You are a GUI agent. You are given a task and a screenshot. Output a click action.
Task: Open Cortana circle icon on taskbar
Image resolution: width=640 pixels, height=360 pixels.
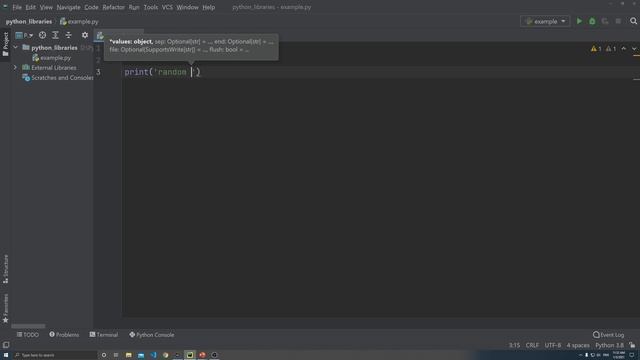[104, 355]
